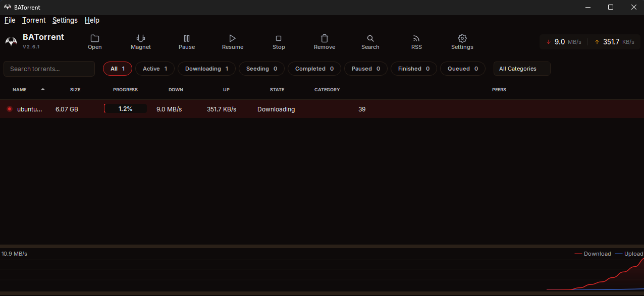The width and height of the screenshot is (644, 296).
Task: Click the Resume play icon
Action: pos(233,38)
